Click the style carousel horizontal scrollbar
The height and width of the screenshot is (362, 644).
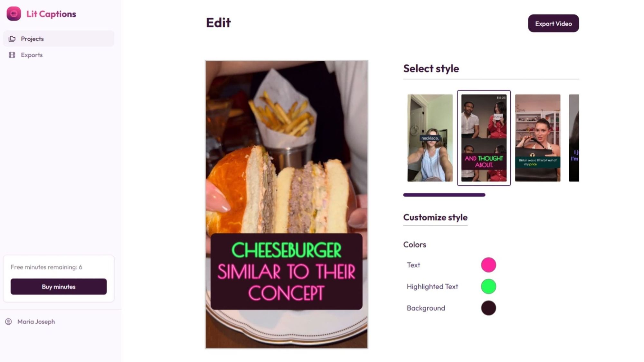pyautogui.click(x=444, y=195)
